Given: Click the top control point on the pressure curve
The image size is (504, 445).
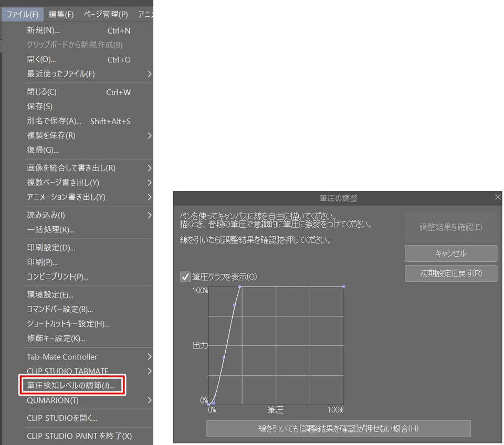Looking at the screenshot, I should [239, 287].
